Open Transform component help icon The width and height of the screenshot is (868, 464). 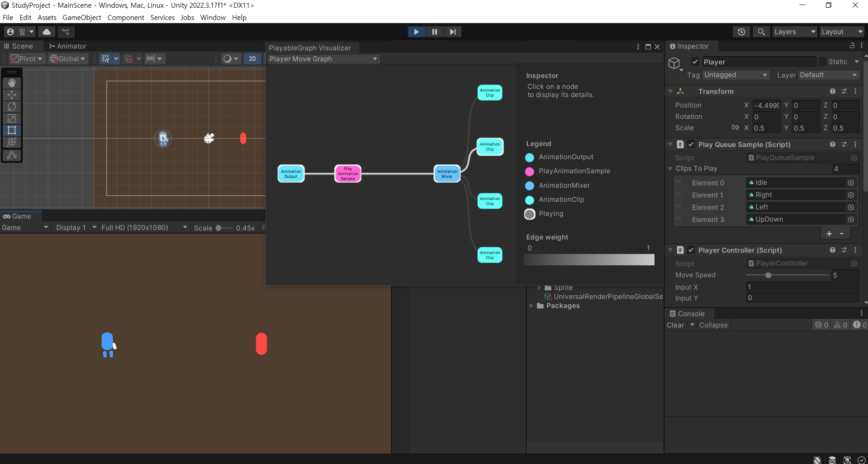pos(833,91)
